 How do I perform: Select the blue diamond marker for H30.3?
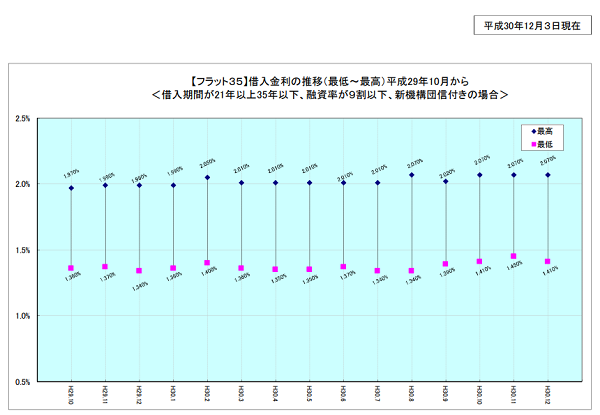tap(241, 183)
